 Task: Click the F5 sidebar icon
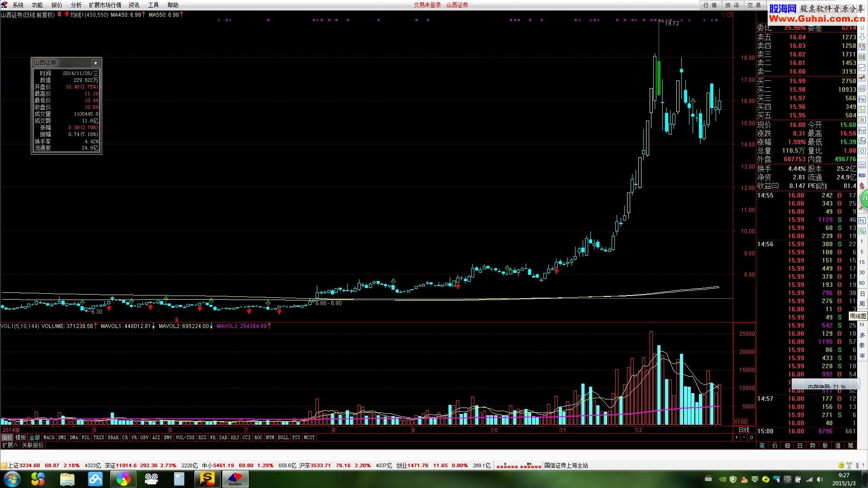coord(862,221)
